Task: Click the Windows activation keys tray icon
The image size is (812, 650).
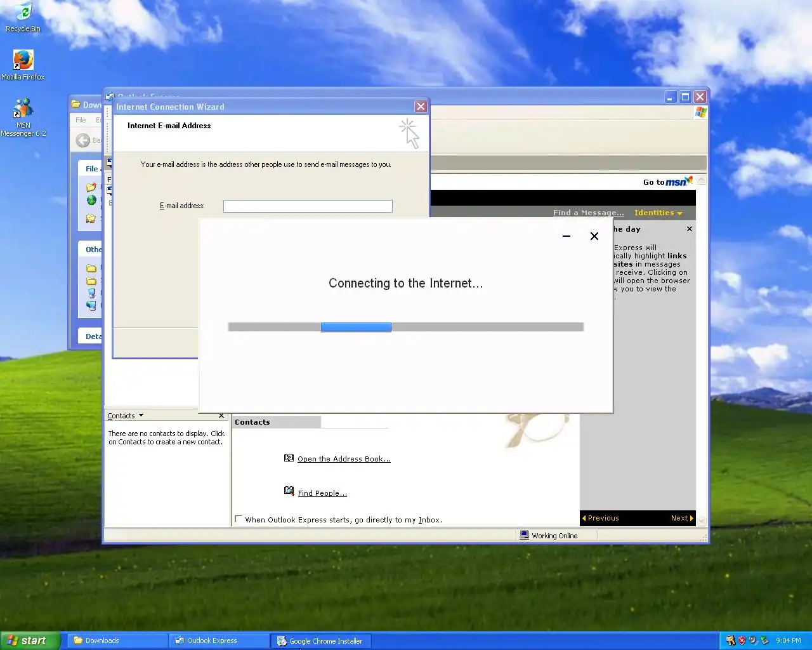Action: point(731,640)
